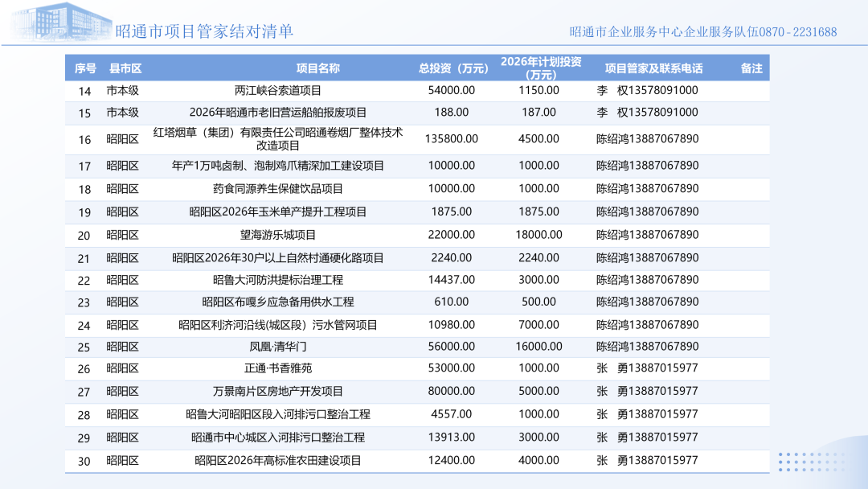Click total investment value 80000.00
This screenshot has height=489, width=868.
(451, 392)
